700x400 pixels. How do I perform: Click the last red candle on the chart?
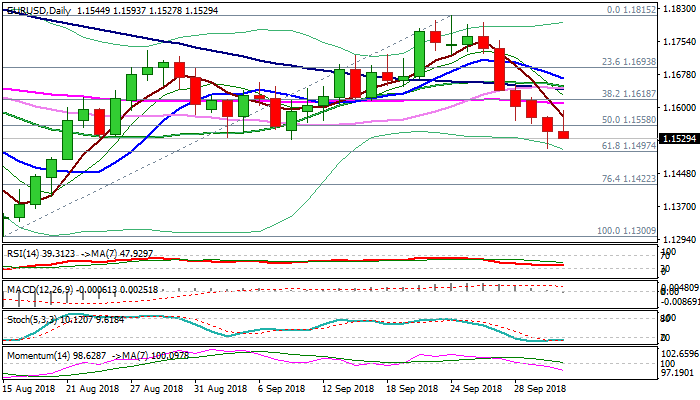564,134
